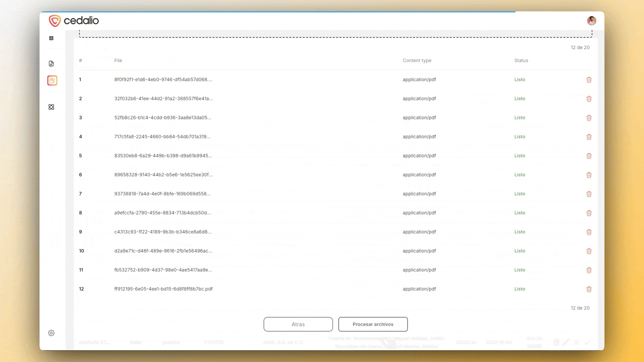The image size is (644, 362).
Task: Select the highlighted fuel receipts sidebar icon
Action: point(52,80)
